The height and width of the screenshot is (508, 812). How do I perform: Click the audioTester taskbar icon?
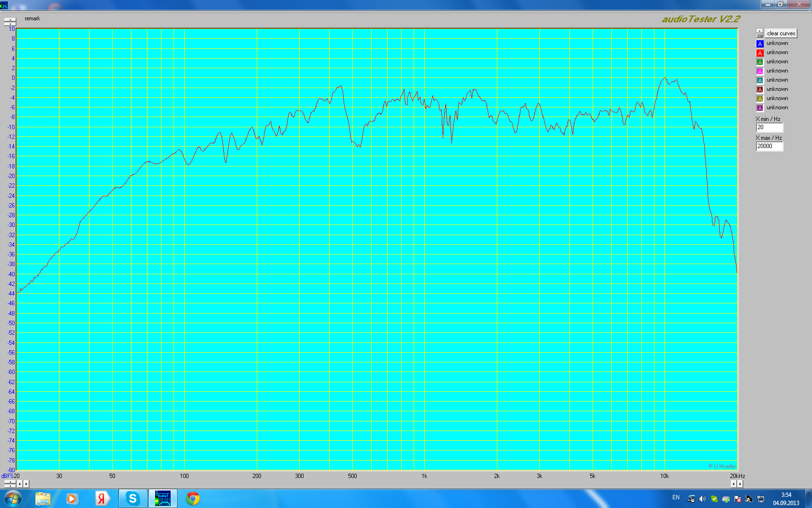tap(162, 498)
